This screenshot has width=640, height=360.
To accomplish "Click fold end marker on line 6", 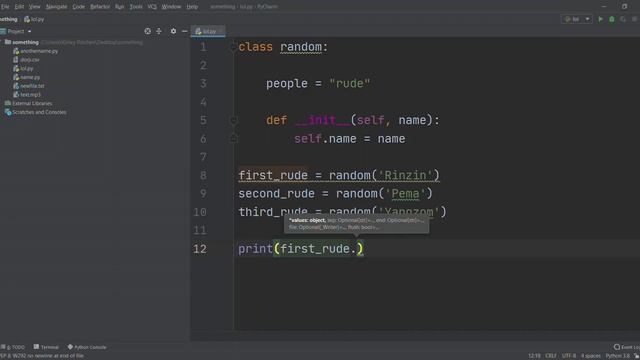I will tap(233, 139).
